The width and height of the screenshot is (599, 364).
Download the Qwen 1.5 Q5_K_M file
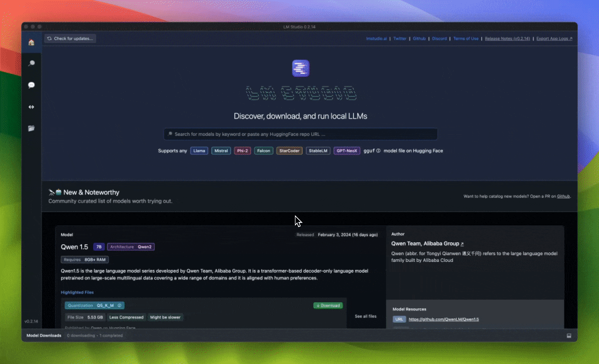coord(328,305)
